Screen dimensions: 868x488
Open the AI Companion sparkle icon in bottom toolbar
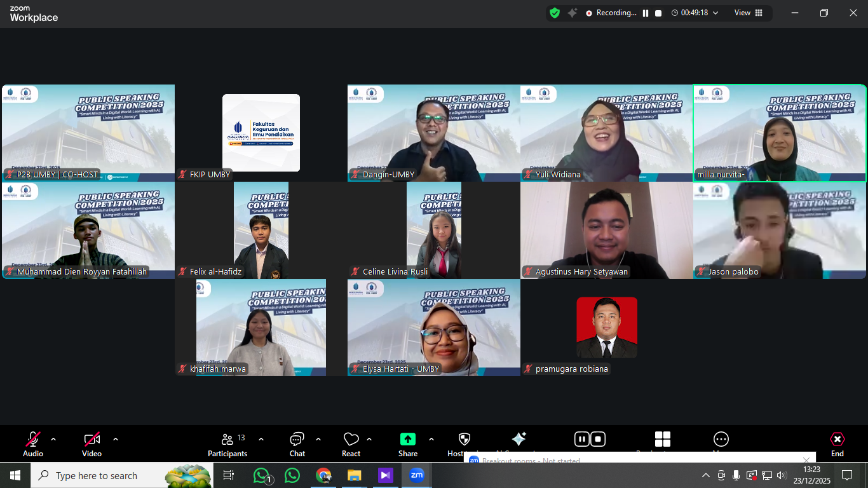519,440
